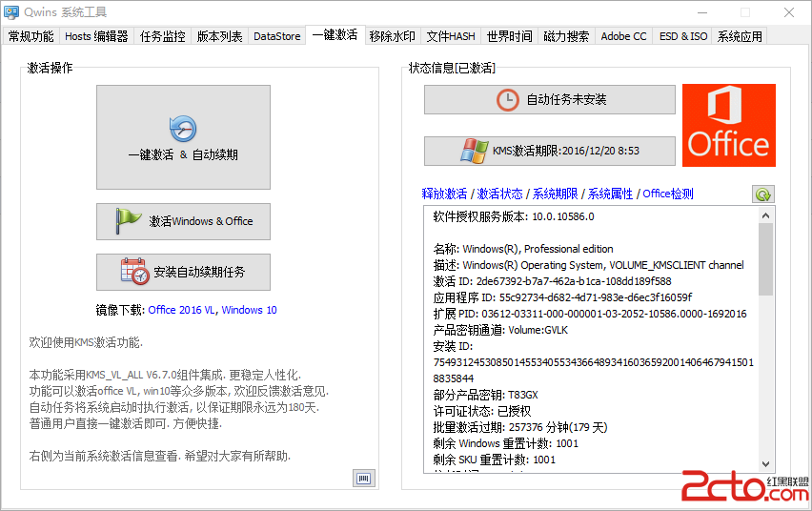Click the Qwins app icon in title bar
Viewport: 812px width, 511px height.
12,12
